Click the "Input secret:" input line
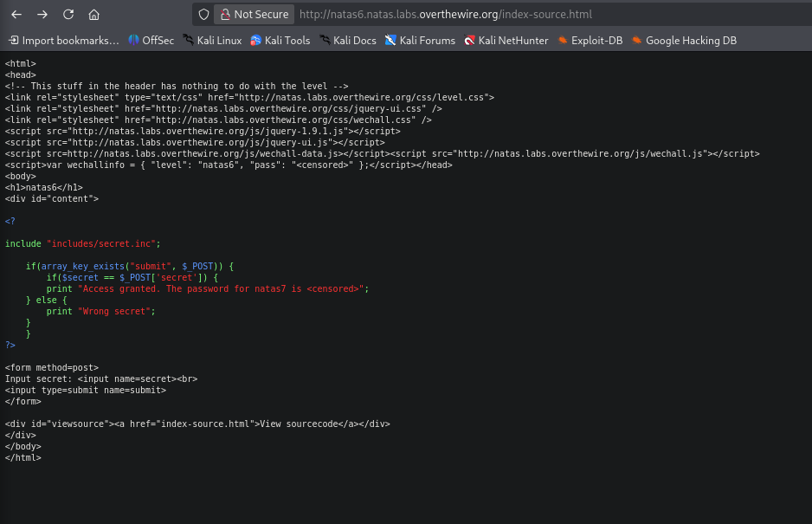Viewport: 812px width, 524px height. click(x=101, y=378)
